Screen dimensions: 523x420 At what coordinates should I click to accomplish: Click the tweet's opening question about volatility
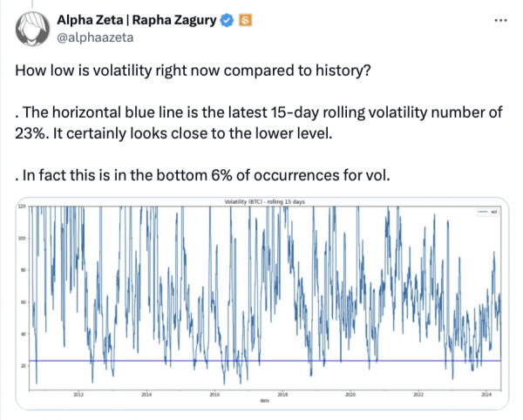tap(194, 70)
